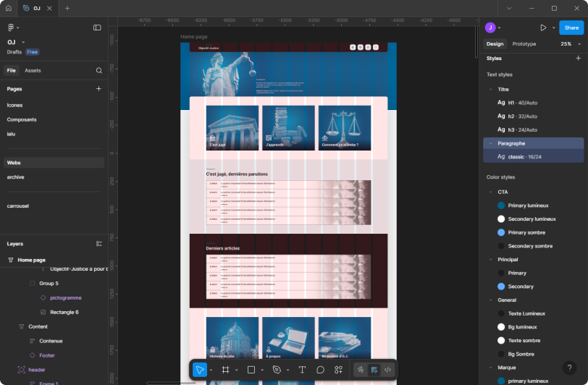Open the present options dropdown arrow
The width and height of the screenshot is (588, 385).
pos(553,27)
